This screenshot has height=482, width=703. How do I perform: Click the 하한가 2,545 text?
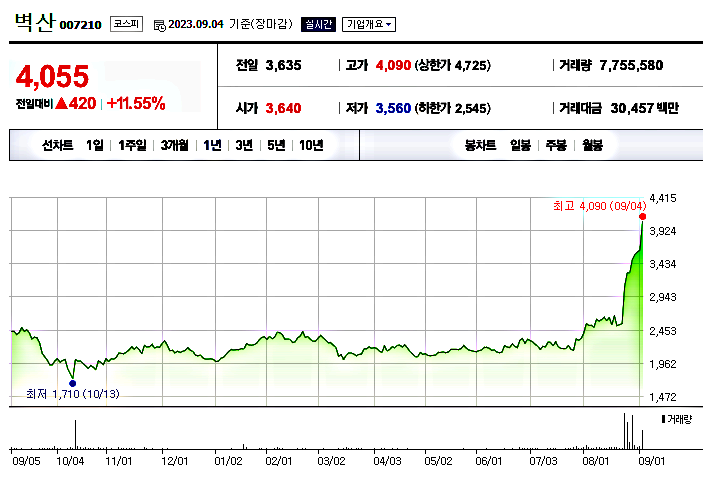click(452, 108)
